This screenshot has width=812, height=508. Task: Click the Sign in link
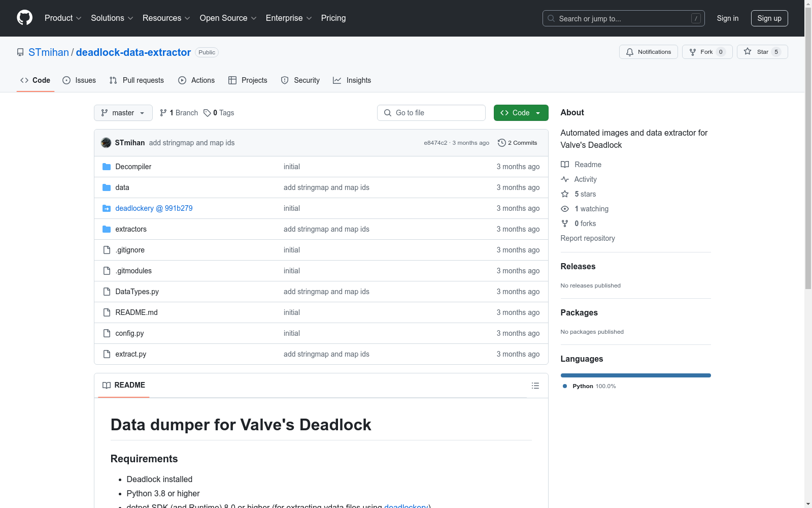pos(728,18)
